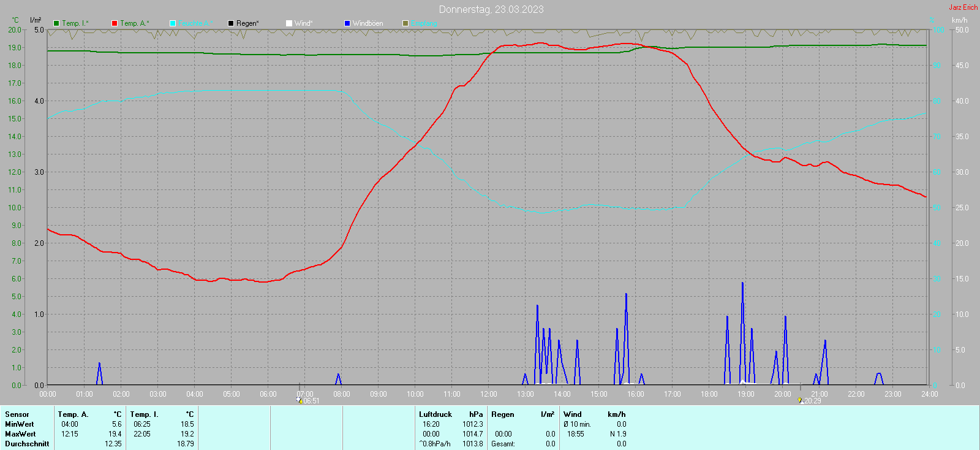Viewport: 980px width, 450px height.
Task: Click the Donnerstag, 23.03.2023 title
Action: pyautogui.click(x=491, y=9)
